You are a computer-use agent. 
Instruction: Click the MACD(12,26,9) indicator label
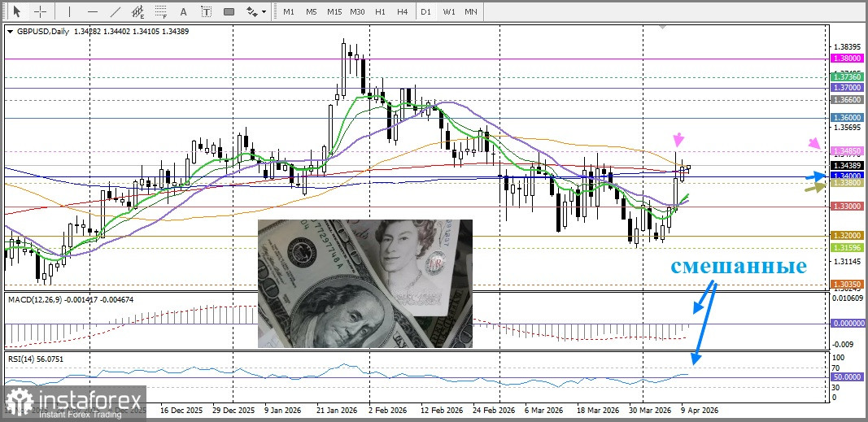[x=34, y=299]
